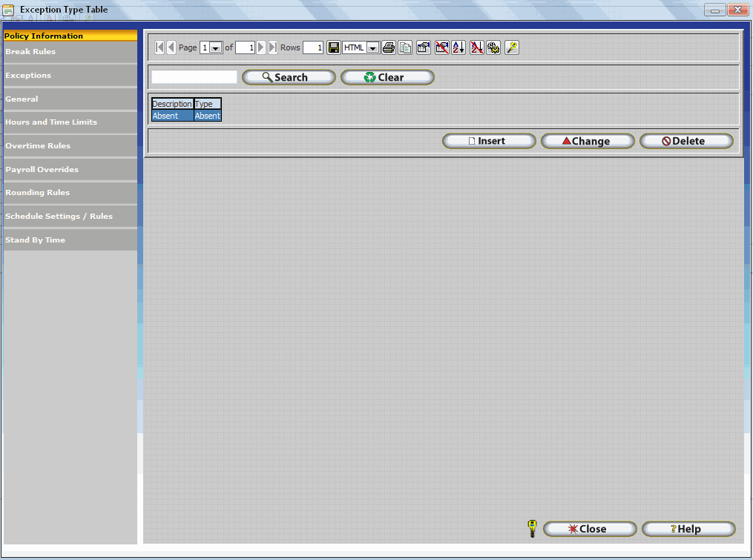
Task: Open the Page number dropdown
Action: (216, 48)
